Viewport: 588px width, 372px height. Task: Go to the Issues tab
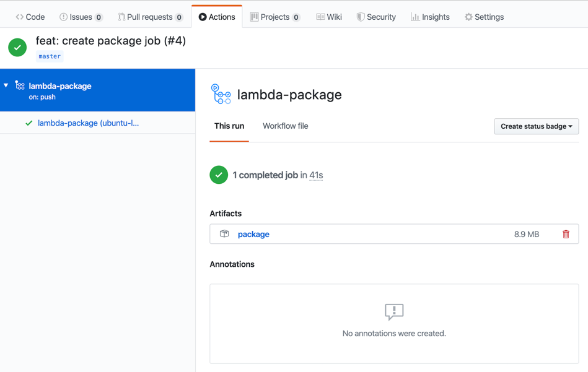click(x=81, y=17)
